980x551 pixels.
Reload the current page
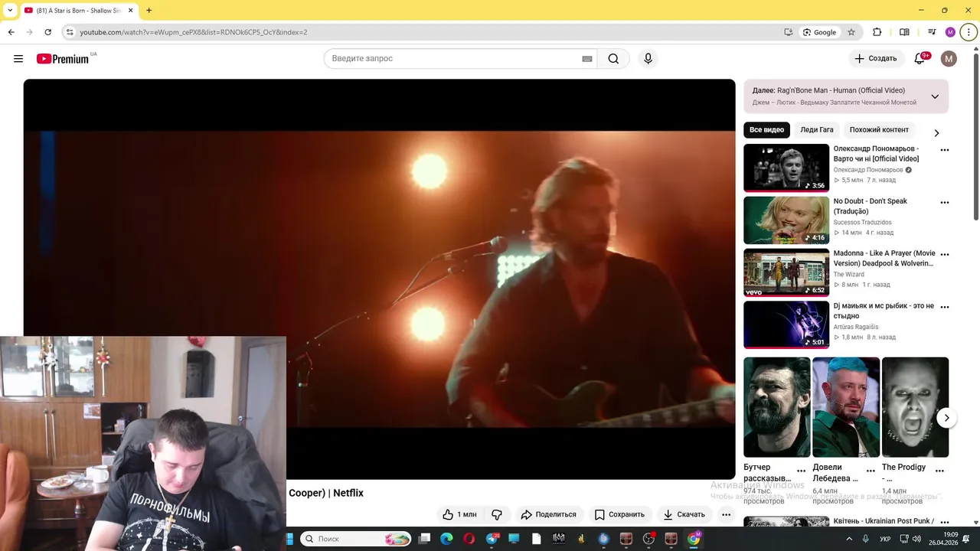click(47, 32)
